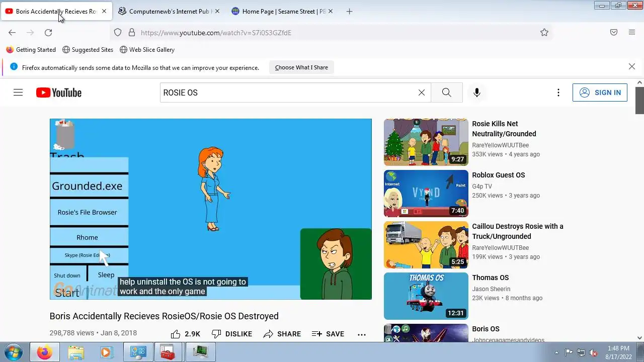
Task: Click the Roblox Guest OS title
Action: tap(498, 175)
